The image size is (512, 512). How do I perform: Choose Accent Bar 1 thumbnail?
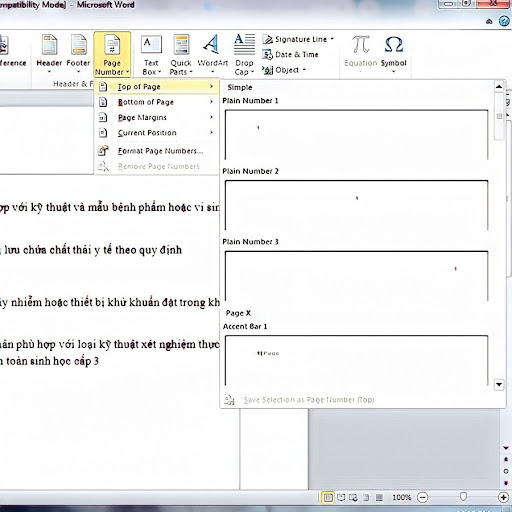[x=356, y=360]
